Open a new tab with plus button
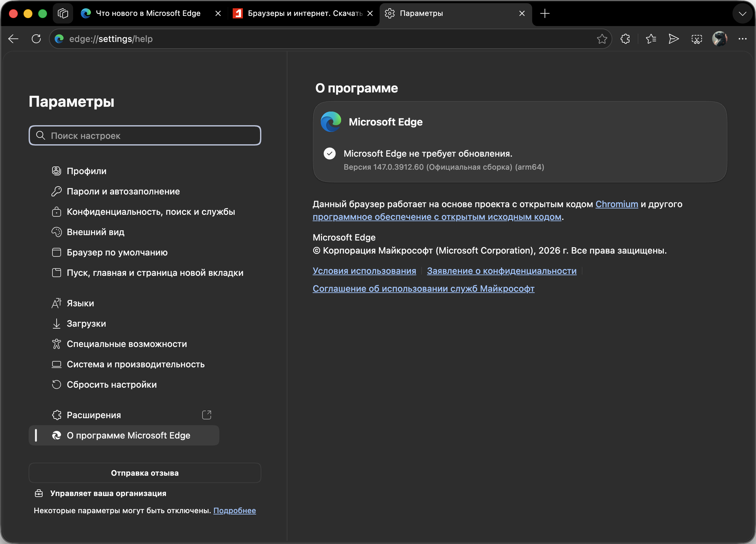This screenshot has height=544, width=756. 545,13
